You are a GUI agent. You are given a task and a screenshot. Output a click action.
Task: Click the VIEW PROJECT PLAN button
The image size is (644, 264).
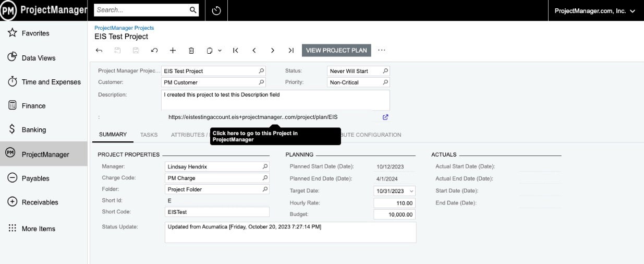point(336,51)
